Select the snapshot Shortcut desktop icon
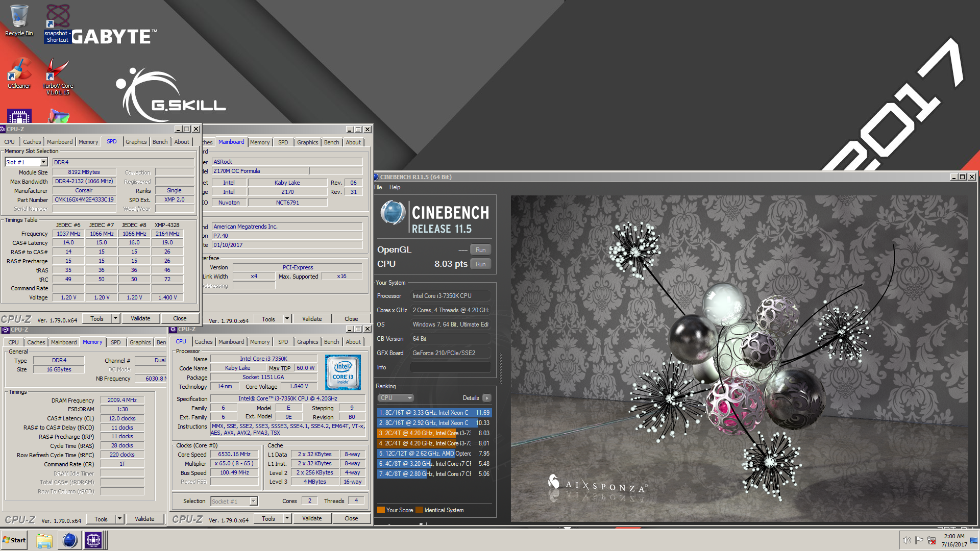Image resolution: width=980 pixels, height=551 pixels. (x=58, y=23)
